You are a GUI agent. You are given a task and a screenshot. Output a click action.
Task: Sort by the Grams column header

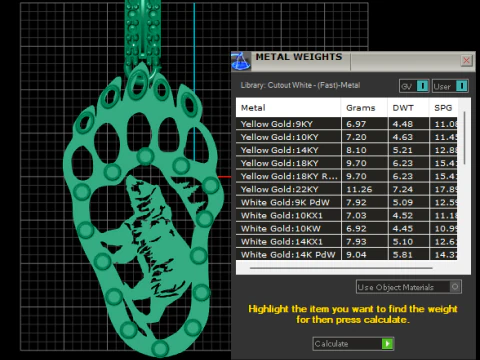(x=364, y=108)
